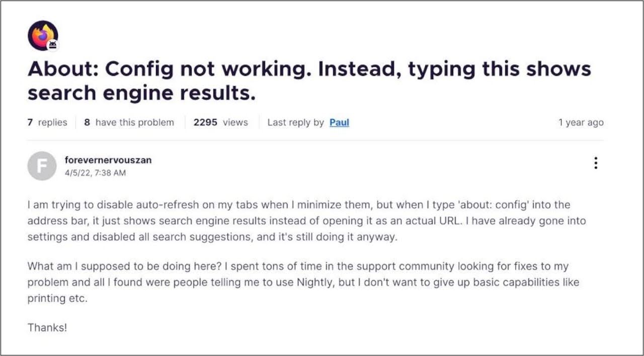Click the Firefox logo icon
Image resolution: width=644 pixels, height=356 pixels.
click(x=41, y=35)
